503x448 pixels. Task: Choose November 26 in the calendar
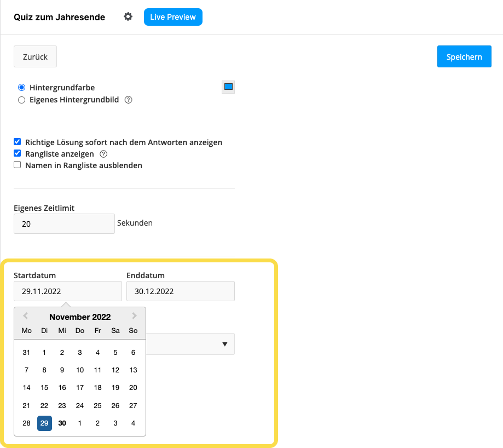point(115,406)
